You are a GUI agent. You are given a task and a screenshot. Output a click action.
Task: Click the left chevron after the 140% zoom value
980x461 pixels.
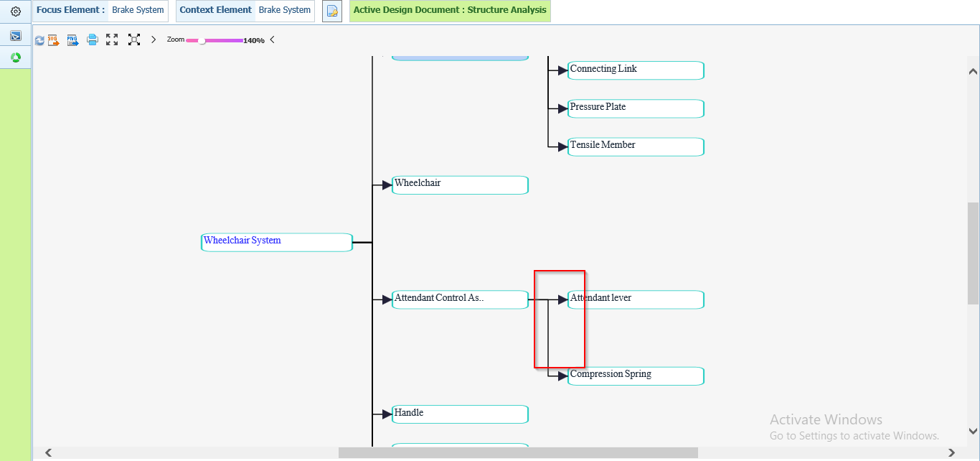point(272,40)
